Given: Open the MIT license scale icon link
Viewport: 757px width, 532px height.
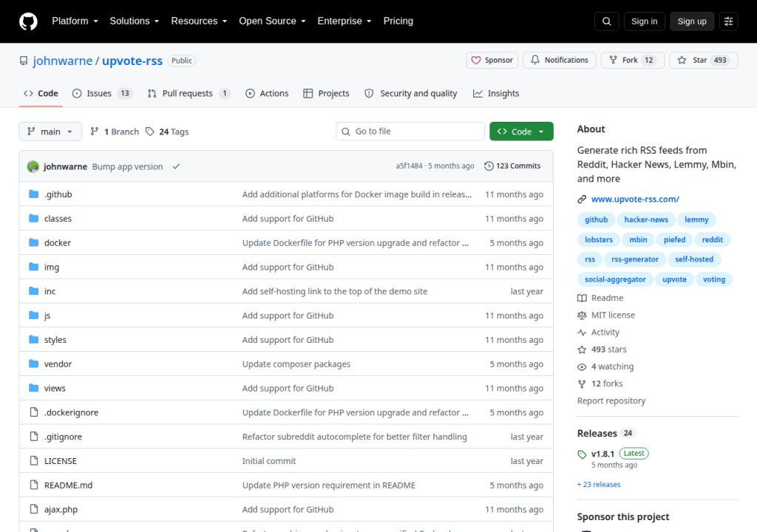Looking at the screenshot, I should pyautogui.click(x=582, y=316).
